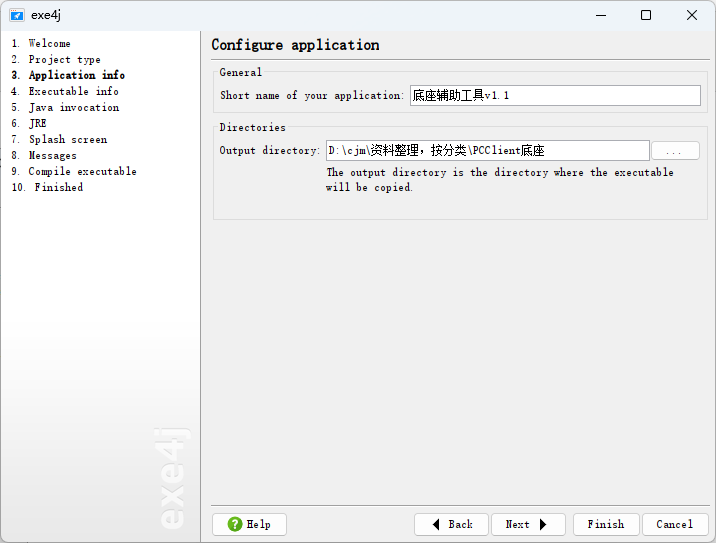This screenshot has width=716, height=543.
Task: Click the exe4j app icon in title bar
Action: [17, 15]
